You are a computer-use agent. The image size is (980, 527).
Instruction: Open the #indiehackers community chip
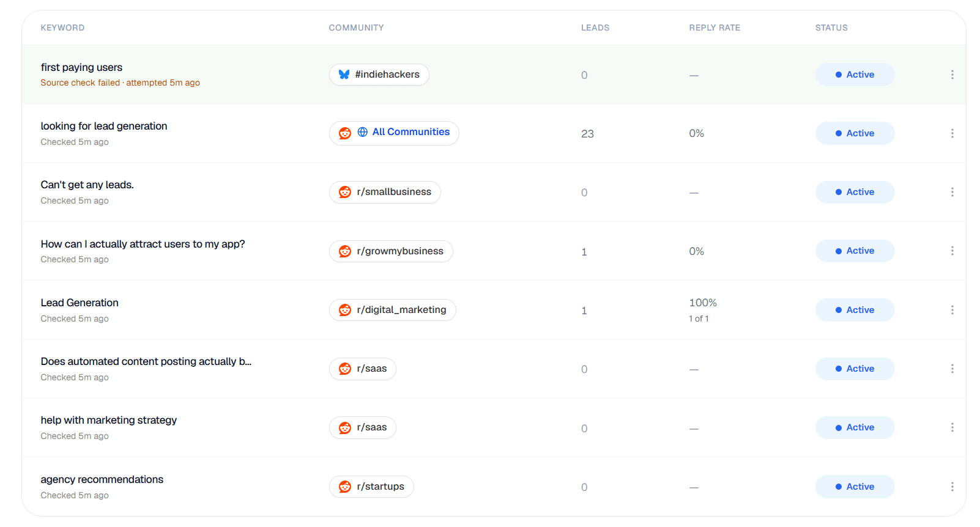point(379,75)
